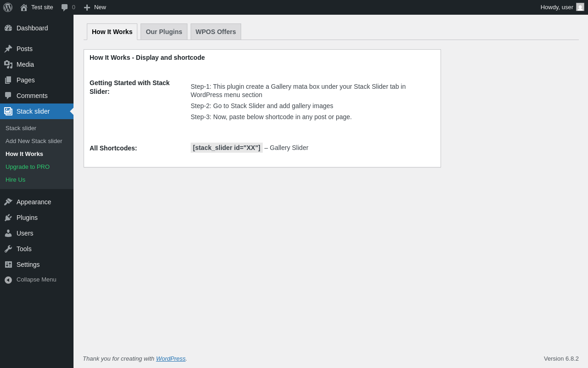Click the Hire Us link
The image size is (588, 368).
click(x=16, y=180)
